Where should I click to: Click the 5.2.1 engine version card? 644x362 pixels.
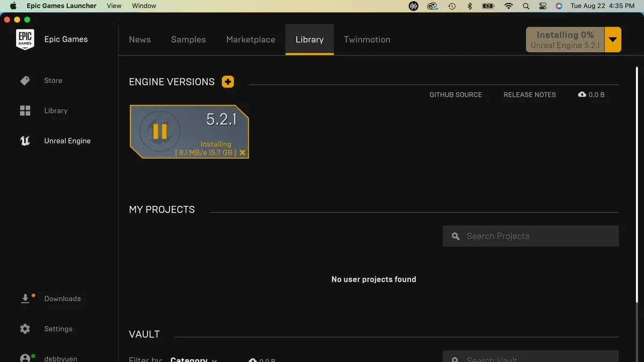(x=189, y=132)
